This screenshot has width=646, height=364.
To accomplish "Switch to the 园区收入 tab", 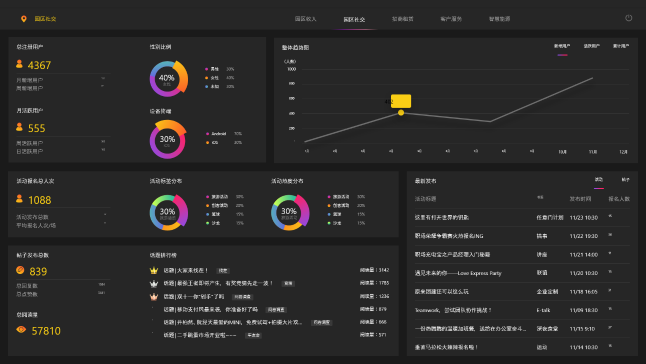I will click(305, 19).
